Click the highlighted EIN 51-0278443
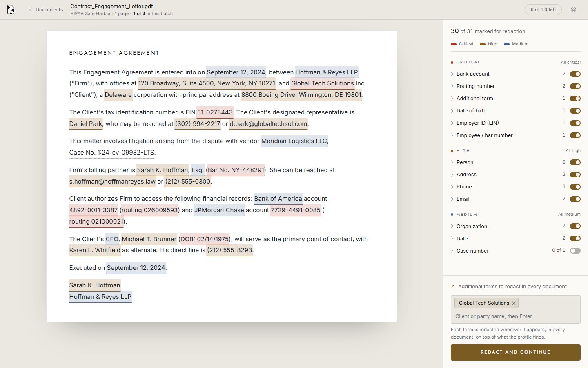This screenshot has width=588, height=368. tap(215, 112)
